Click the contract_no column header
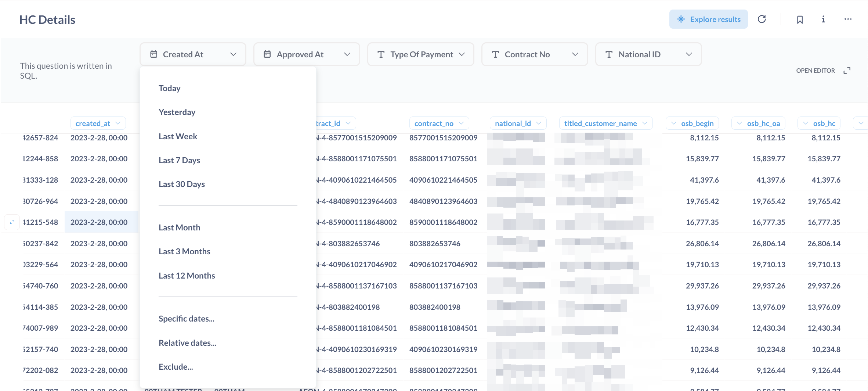Image resolution: width=868 pixels, height=391 pixels. (x=439, y=123)
